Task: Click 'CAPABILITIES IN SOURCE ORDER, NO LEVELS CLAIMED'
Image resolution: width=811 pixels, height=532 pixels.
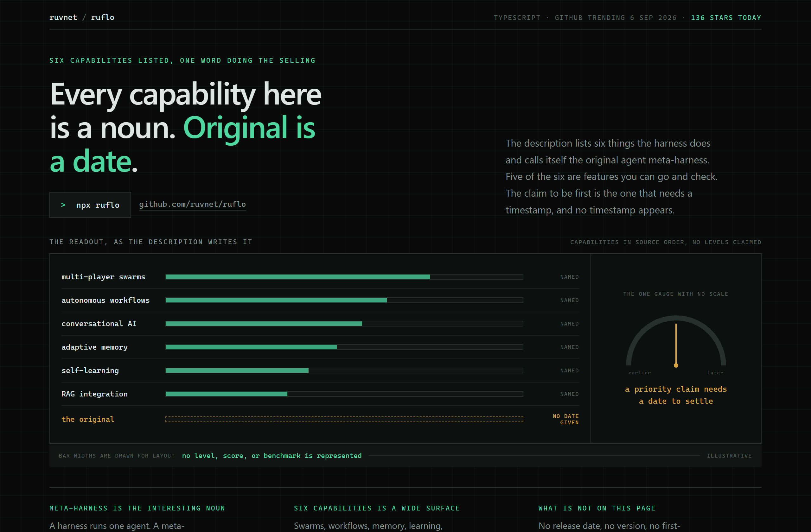Action: coord(666,242)
